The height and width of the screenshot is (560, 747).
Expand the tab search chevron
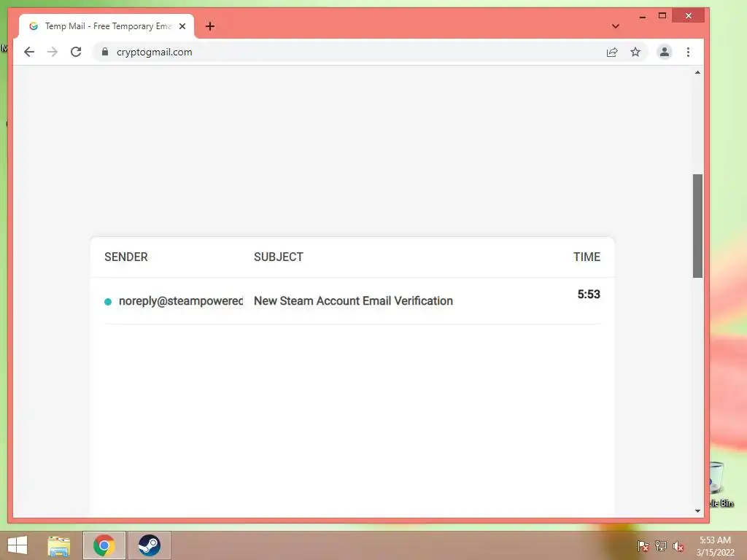point(616,26)
